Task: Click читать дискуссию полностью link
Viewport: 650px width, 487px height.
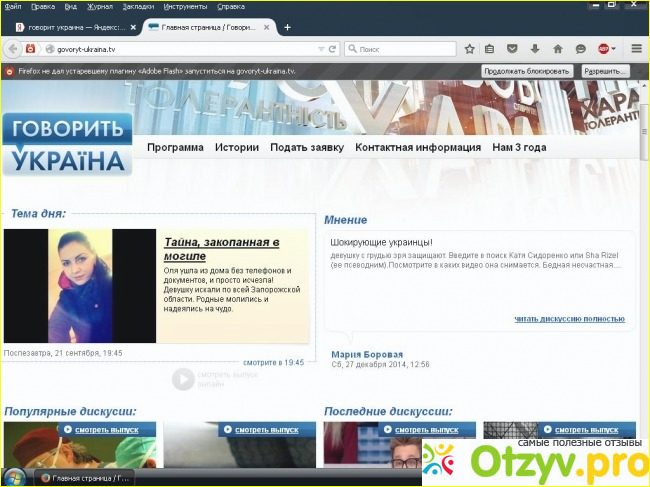Action: (569, 319)
